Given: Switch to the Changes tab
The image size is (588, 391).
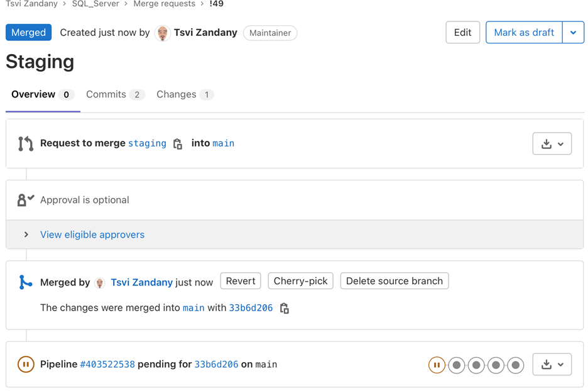Looking at the screenshot, I should [x=185, y=94].
